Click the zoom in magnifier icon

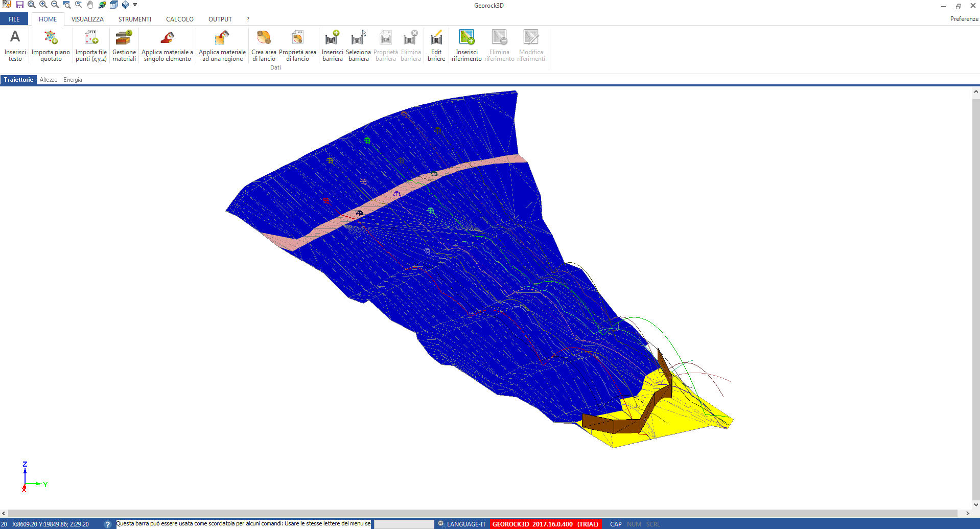pos(43,5)
